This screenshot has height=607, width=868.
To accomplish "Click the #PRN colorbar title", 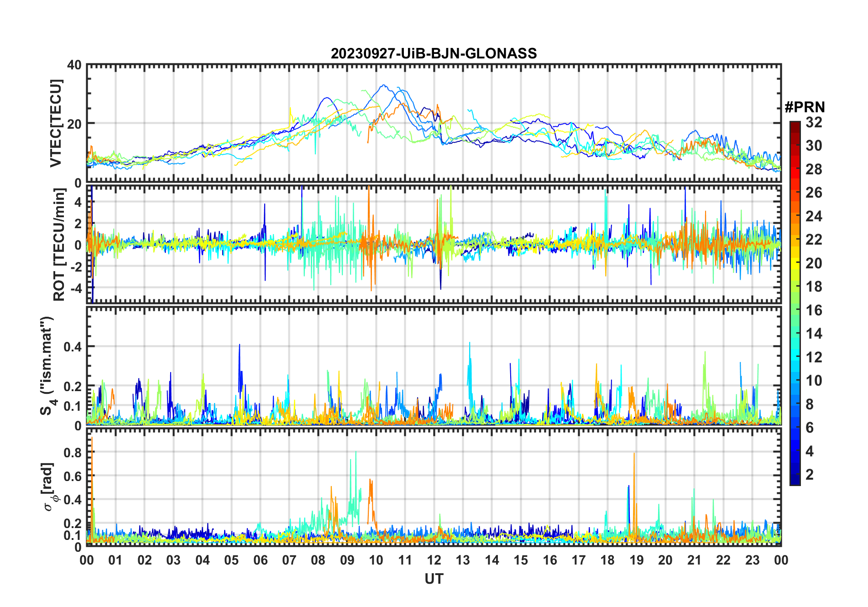I will tap(805, 107).
